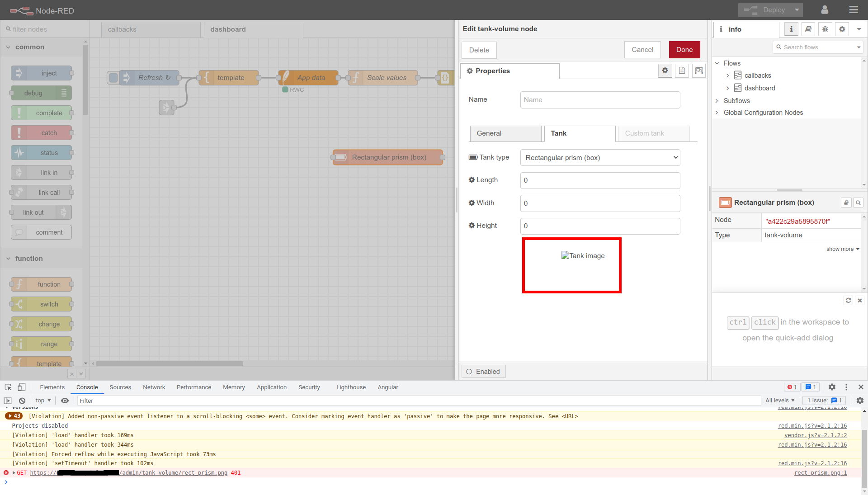Open node appearance editor icon

click(x=698, y=71)
